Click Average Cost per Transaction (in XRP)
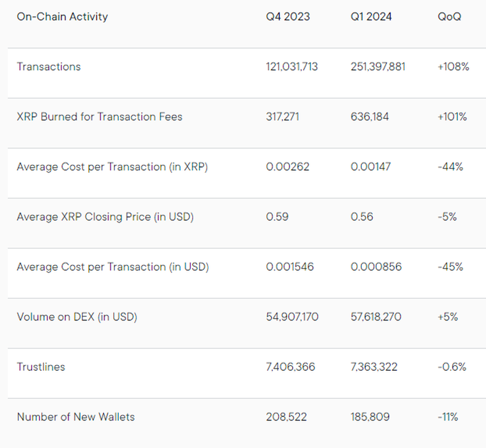Image resolution: width=486 pixels, height=448 pixels. [112, 167]
